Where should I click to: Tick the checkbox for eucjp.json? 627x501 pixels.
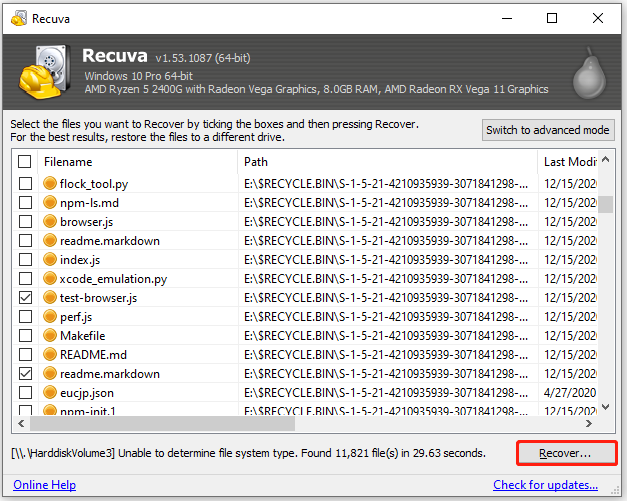tap(26, 392)
